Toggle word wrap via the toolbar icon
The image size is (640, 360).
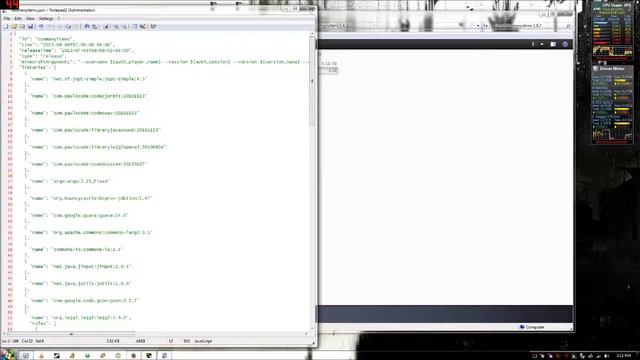pyautogui.click(x=106, y=27)
